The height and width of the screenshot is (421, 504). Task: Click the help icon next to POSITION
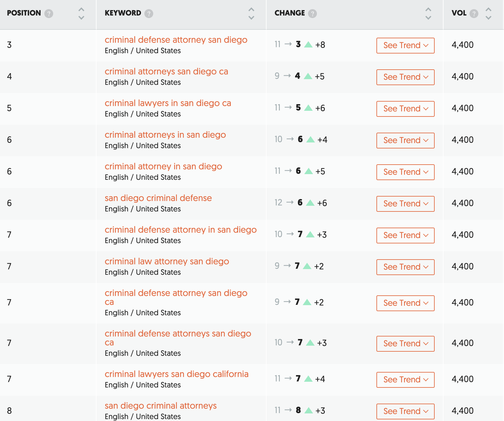[49, 14]
